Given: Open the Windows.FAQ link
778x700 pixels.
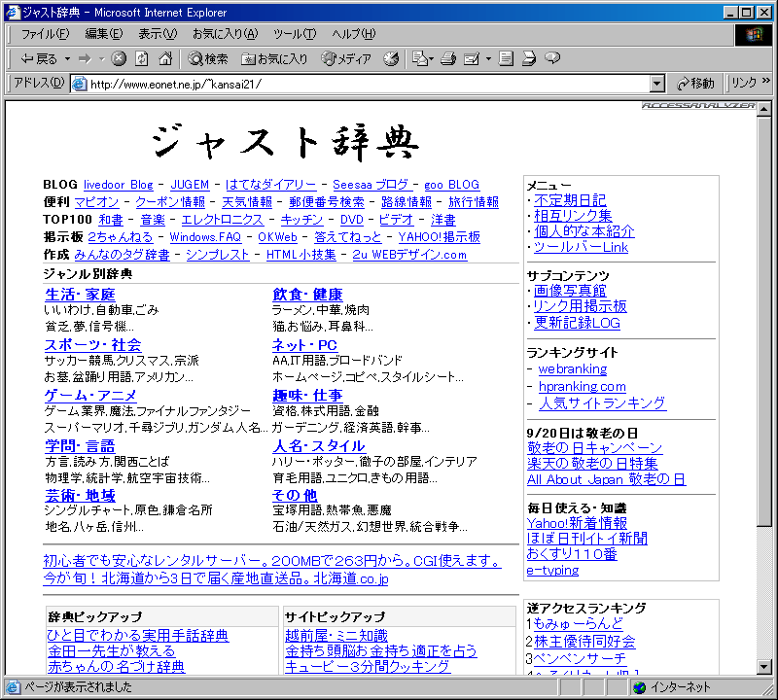Looking at the screenshot, I should click(x=205, y=236).
